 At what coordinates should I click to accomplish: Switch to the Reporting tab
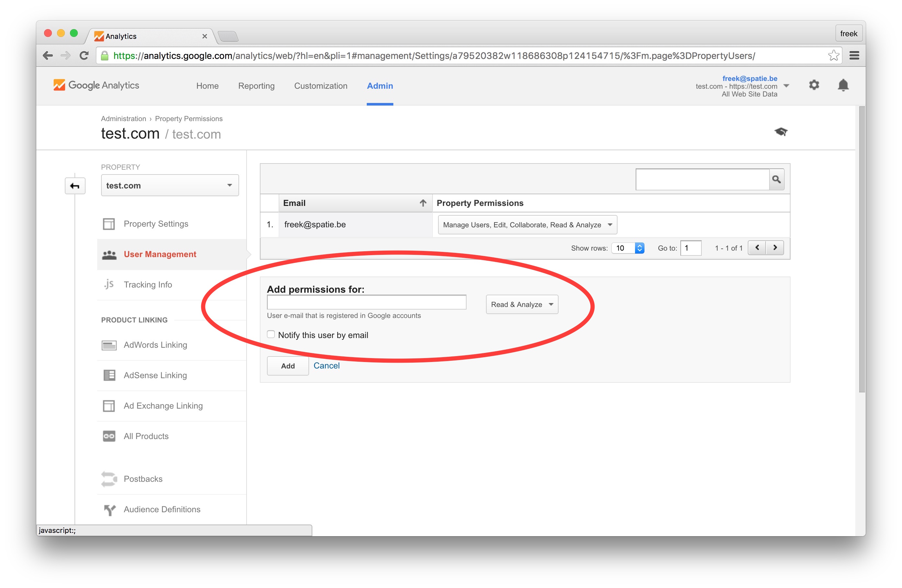pyautogui.click(x=256, y=86)
